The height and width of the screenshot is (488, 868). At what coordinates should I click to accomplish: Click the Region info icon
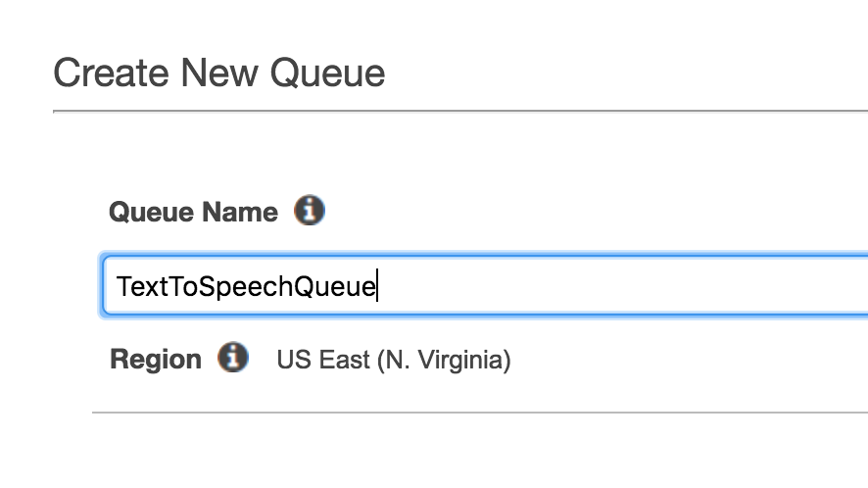[x=233, y=358]
